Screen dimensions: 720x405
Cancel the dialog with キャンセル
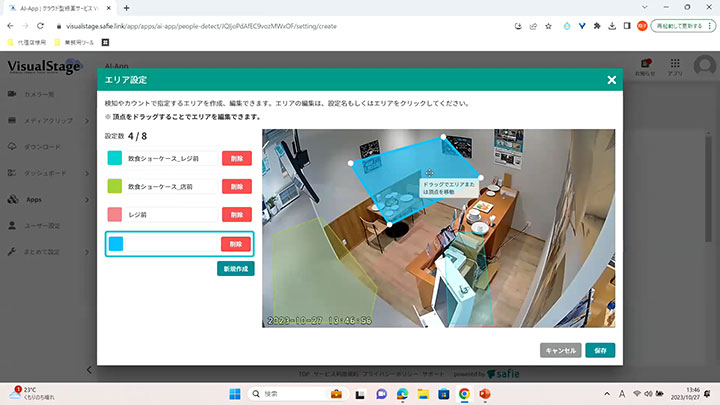[560, 350]
